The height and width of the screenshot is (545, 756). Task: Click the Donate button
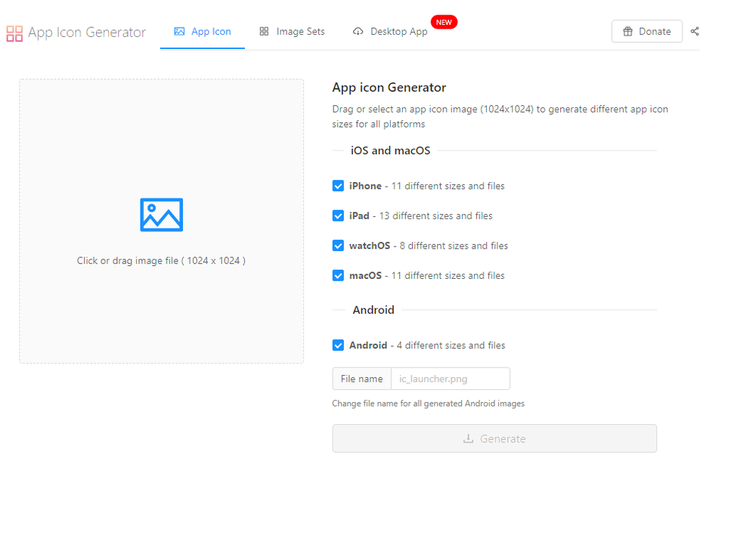click(647, 31)
